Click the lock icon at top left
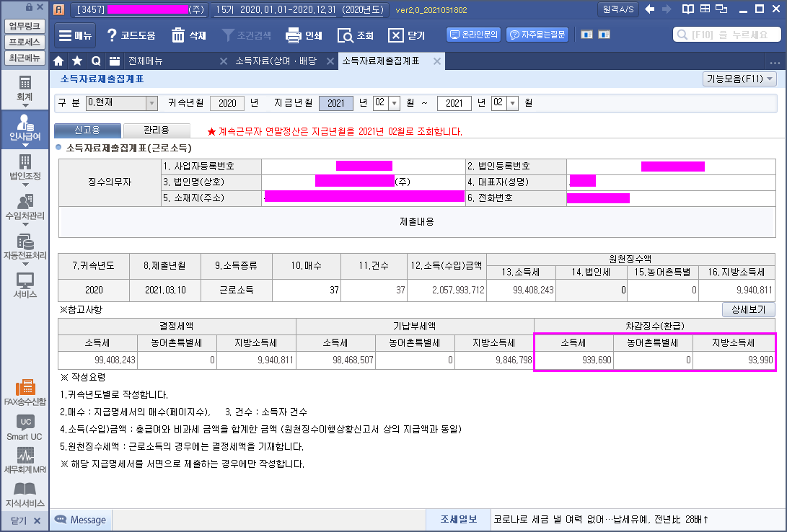 pyautogui.click(x=29, y=7)
